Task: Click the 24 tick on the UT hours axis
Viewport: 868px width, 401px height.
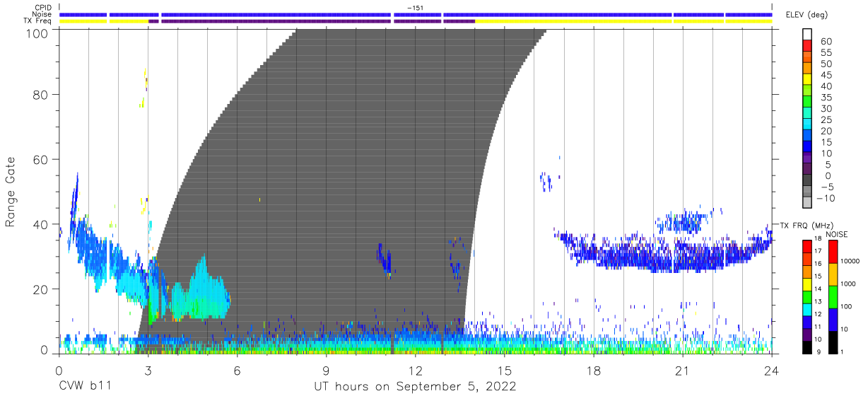Action: pos(772,369)
